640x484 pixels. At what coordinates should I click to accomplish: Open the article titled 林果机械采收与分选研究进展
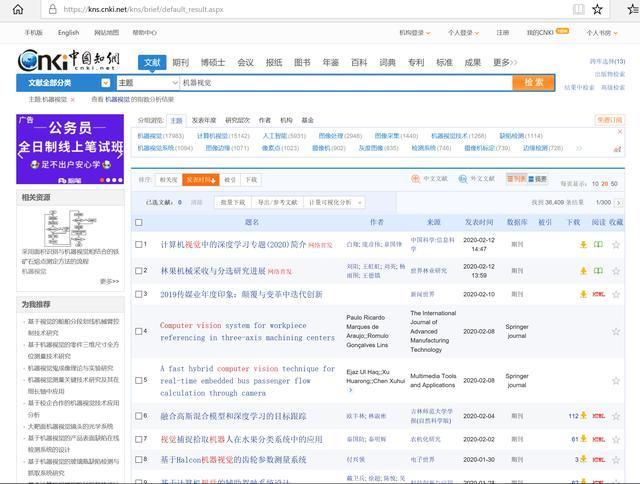213,270
